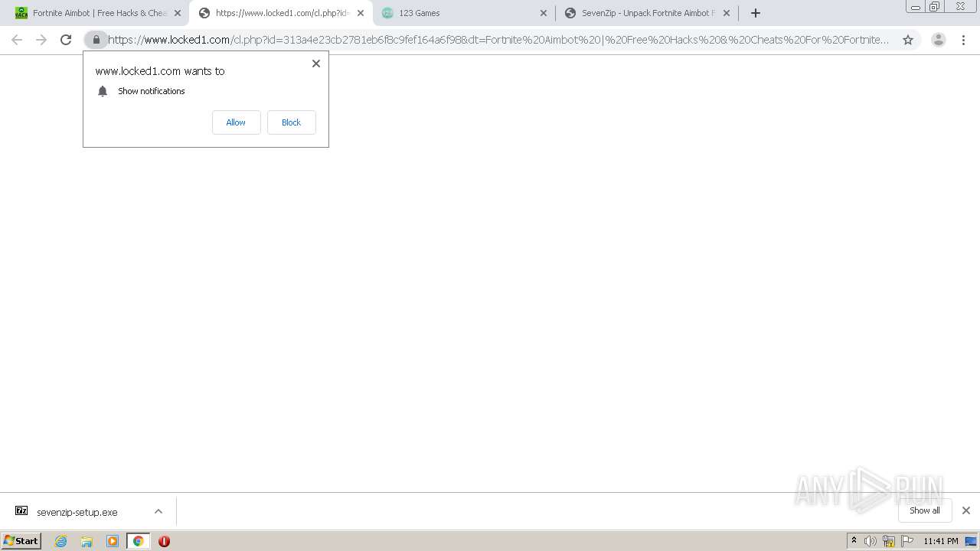Viewport: 980px width, 551px height.
Task: Block notifications from www.locked1.com
Action: click(x=291, y=122)
